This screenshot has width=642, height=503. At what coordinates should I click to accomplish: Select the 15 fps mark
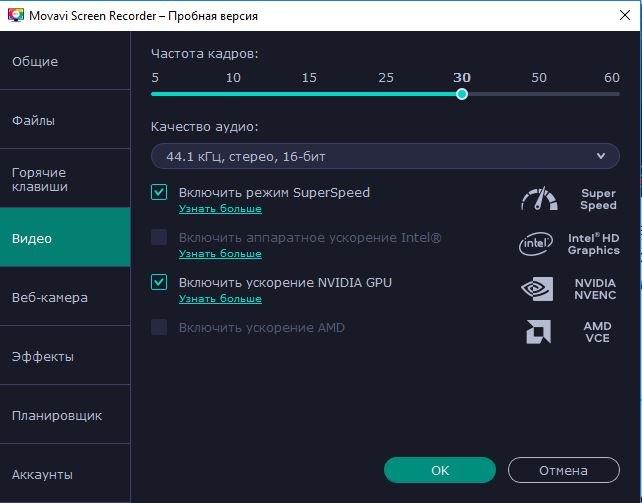(309, 77)
